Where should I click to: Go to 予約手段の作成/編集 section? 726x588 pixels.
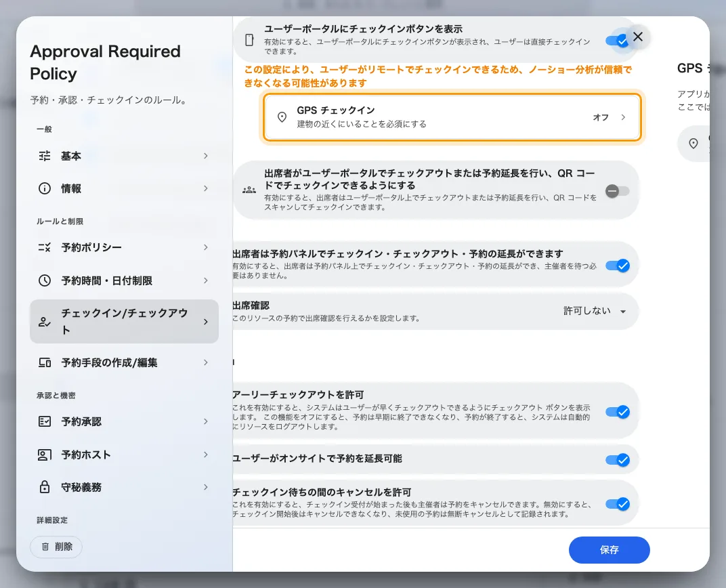click(x=124, y=362)
